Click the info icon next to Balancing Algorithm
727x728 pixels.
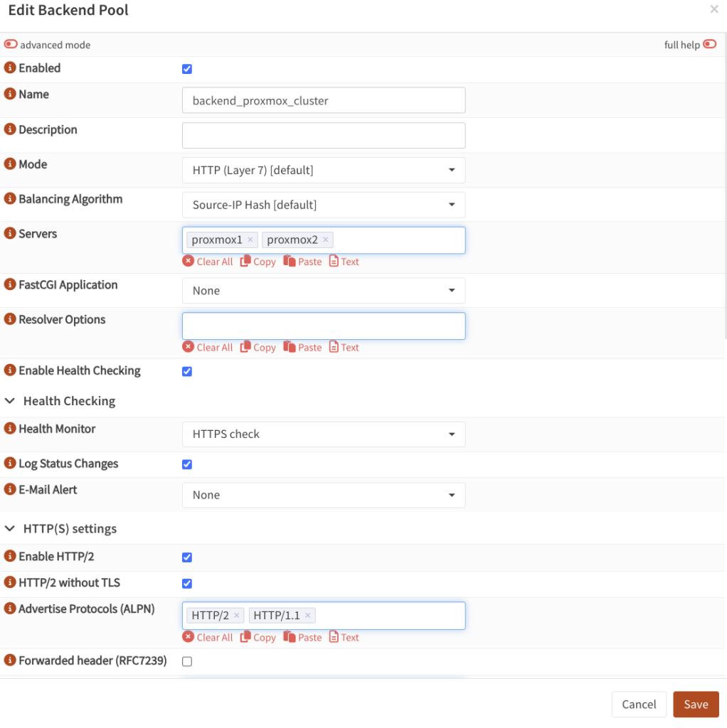[x=9, y=199]
